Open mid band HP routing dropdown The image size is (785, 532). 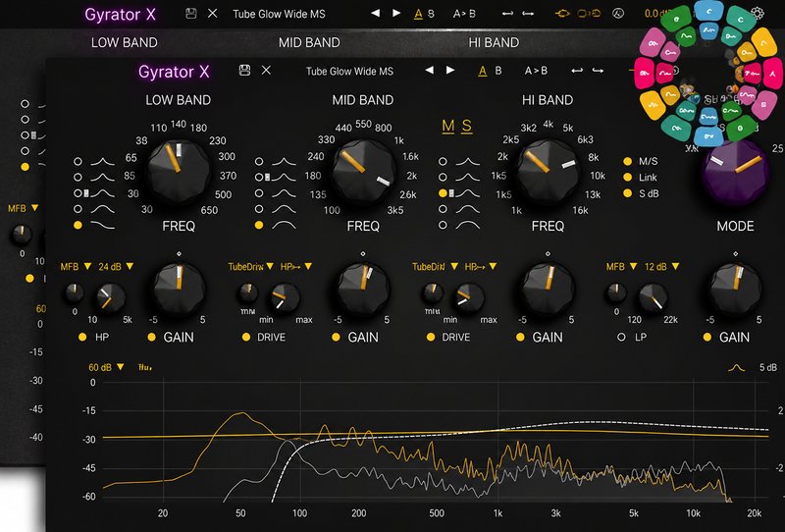coord(296,267)
